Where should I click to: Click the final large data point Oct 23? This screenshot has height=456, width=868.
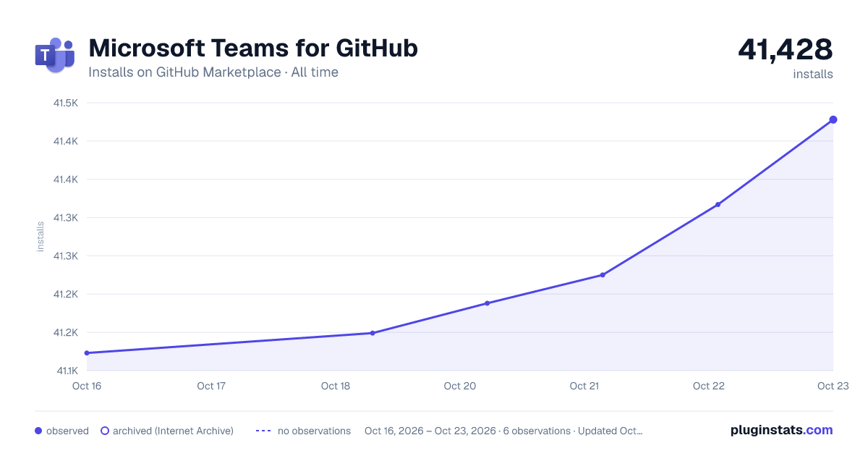point(833,119)
